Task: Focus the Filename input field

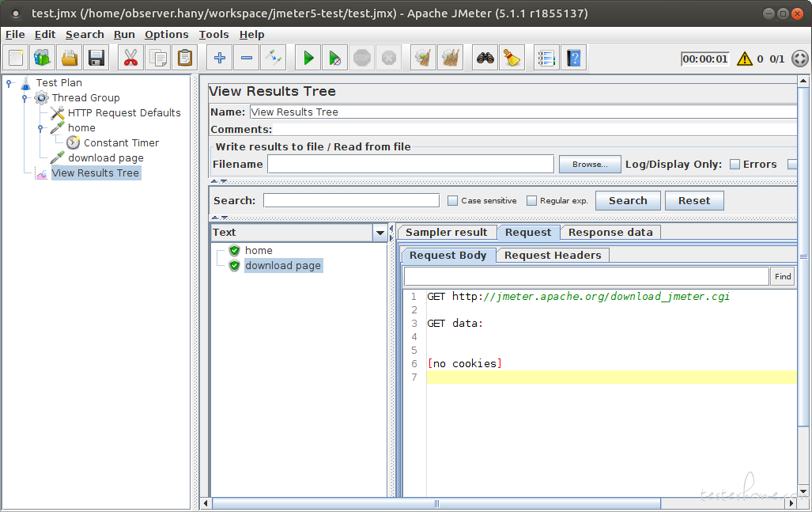Action: click(x=410, y=165)
